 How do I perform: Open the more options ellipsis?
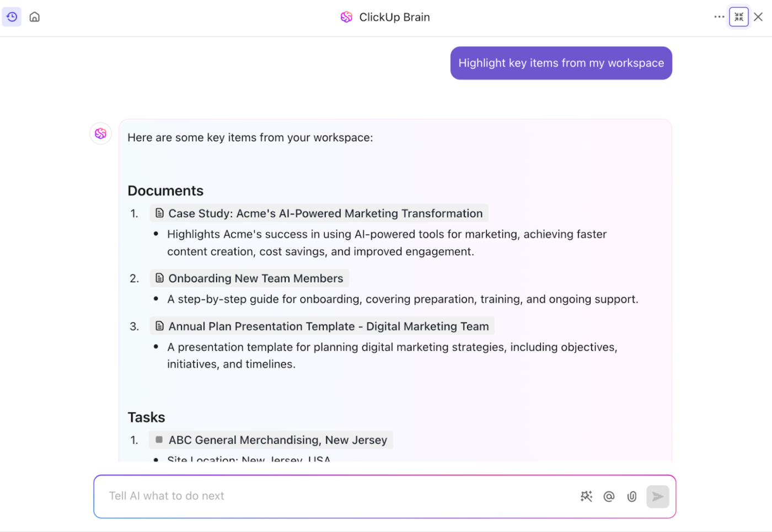(719, 17)
